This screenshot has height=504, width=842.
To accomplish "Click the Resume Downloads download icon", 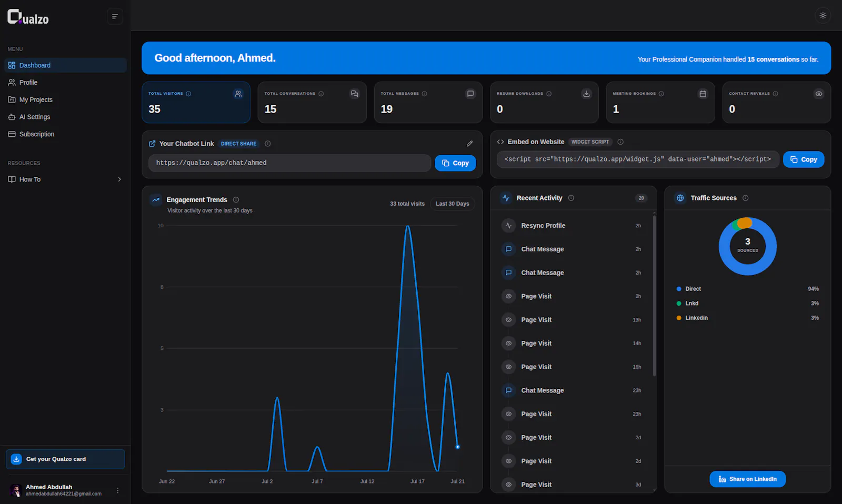I will pos(586,94).
